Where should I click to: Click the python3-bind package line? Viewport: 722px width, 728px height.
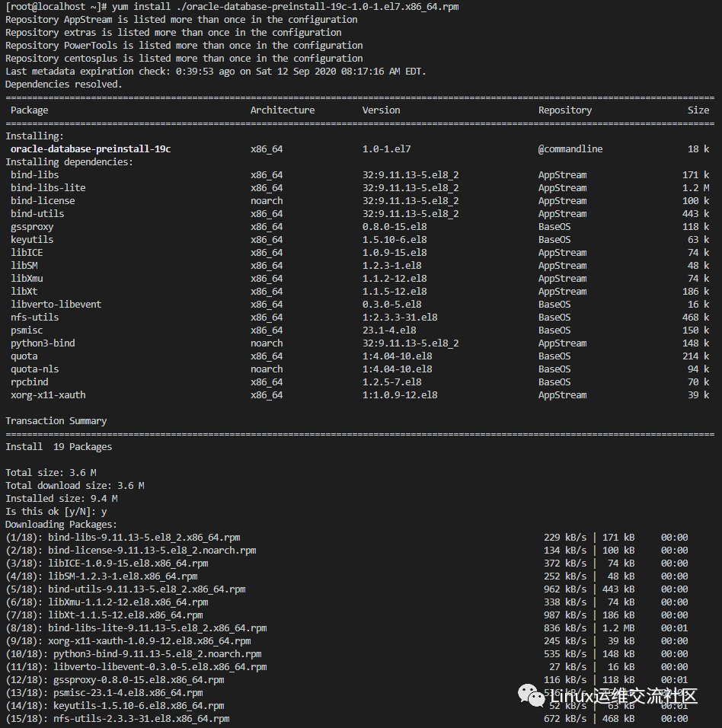point(42,343)
